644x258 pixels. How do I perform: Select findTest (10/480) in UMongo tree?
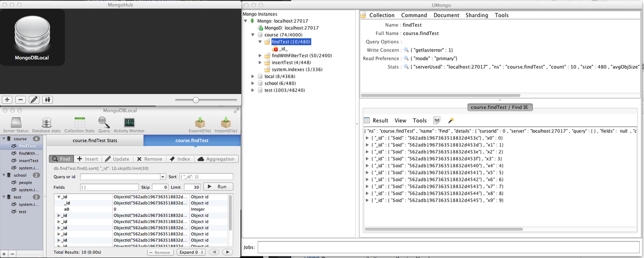point(291,41)
